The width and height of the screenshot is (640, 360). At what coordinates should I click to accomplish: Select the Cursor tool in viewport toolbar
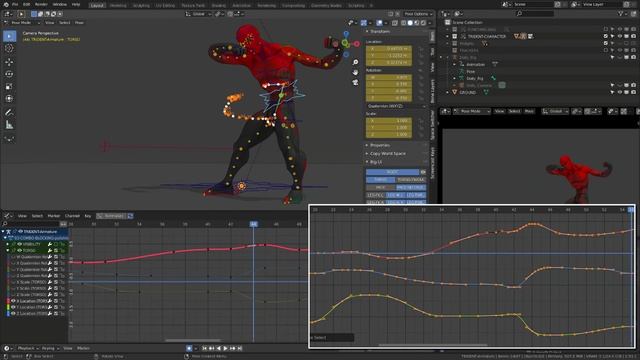pyautogui.click(x=9, y=48)
